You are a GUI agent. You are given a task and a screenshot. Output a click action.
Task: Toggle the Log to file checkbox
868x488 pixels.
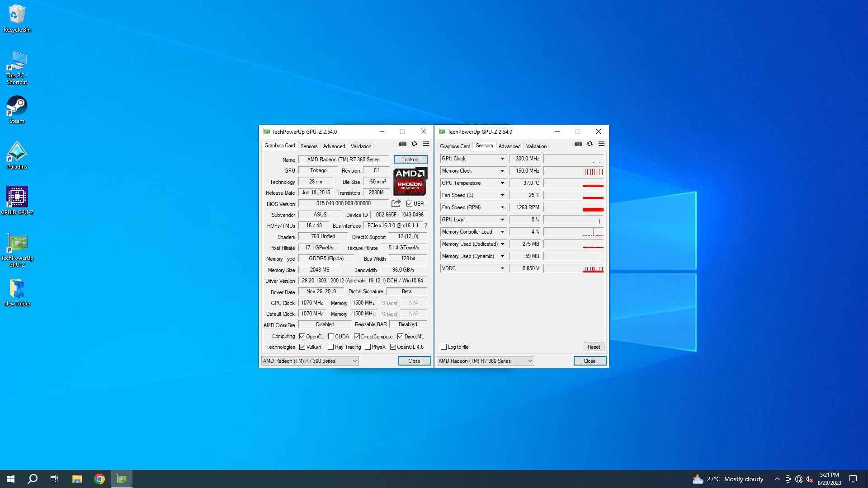pyautogui.click(x=443, y=347)
